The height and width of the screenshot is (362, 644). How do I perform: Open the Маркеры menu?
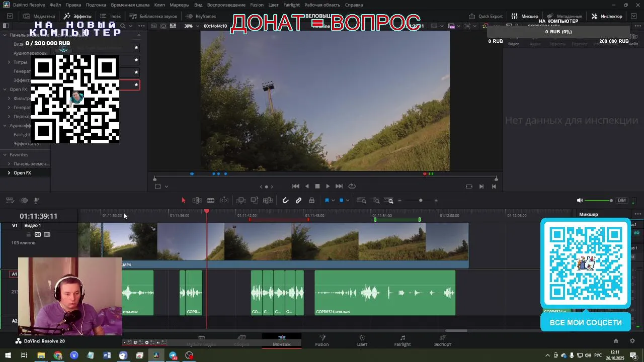click(180, 5)
